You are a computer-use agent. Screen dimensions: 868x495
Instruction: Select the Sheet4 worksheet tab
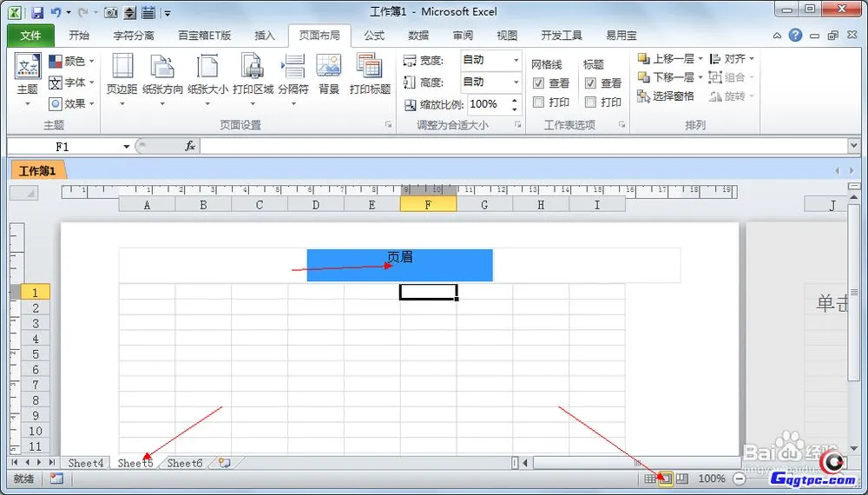click(x=85, y=464)
